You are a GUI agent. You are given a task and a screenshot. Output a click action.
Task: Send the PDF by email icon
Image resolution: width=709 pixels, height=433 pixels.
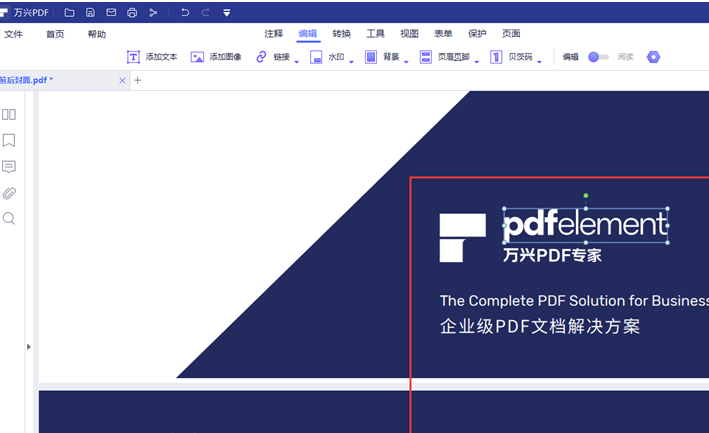point(111,13)
